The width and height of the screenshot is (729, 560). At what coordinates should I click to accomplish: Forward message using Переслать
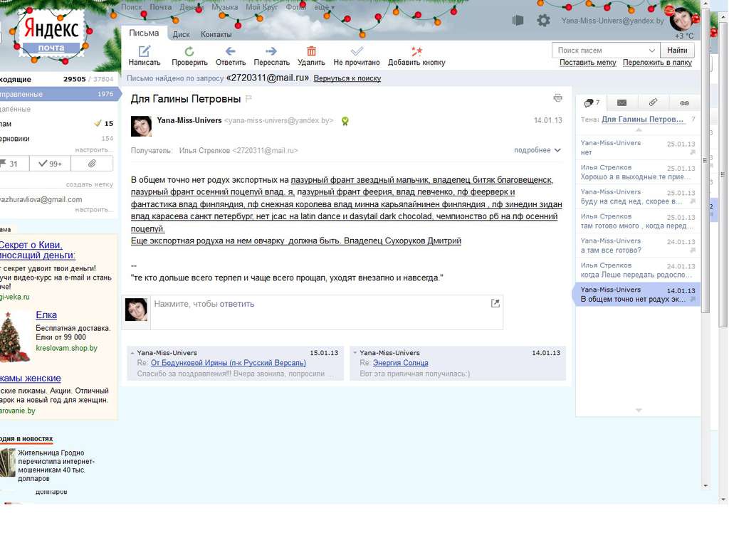click(271, 56)
